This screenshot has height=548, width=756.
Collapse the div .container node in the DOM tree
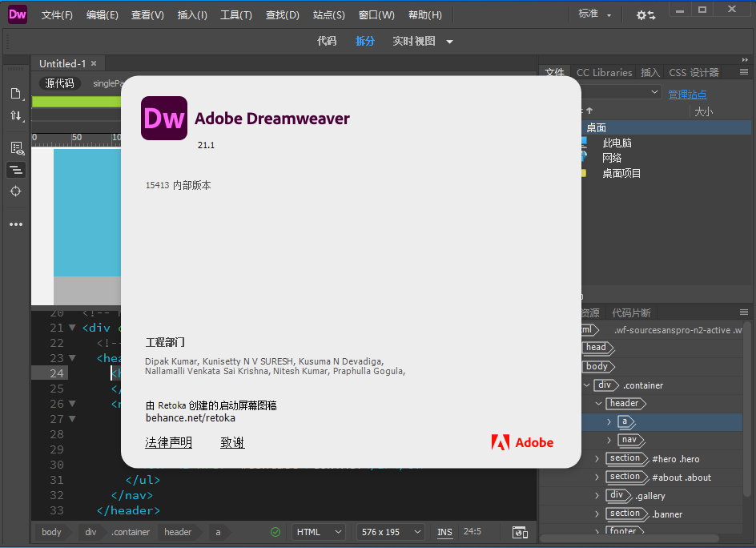(x=587, y=385)
